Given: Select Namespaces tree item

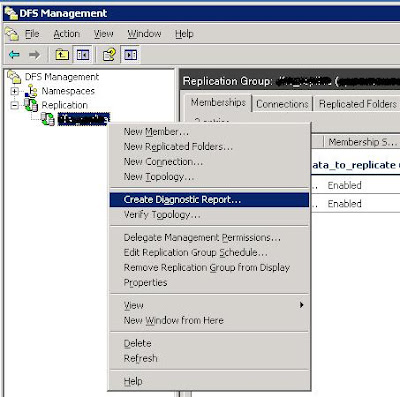Looking at the screenshot, I should 68,91.
